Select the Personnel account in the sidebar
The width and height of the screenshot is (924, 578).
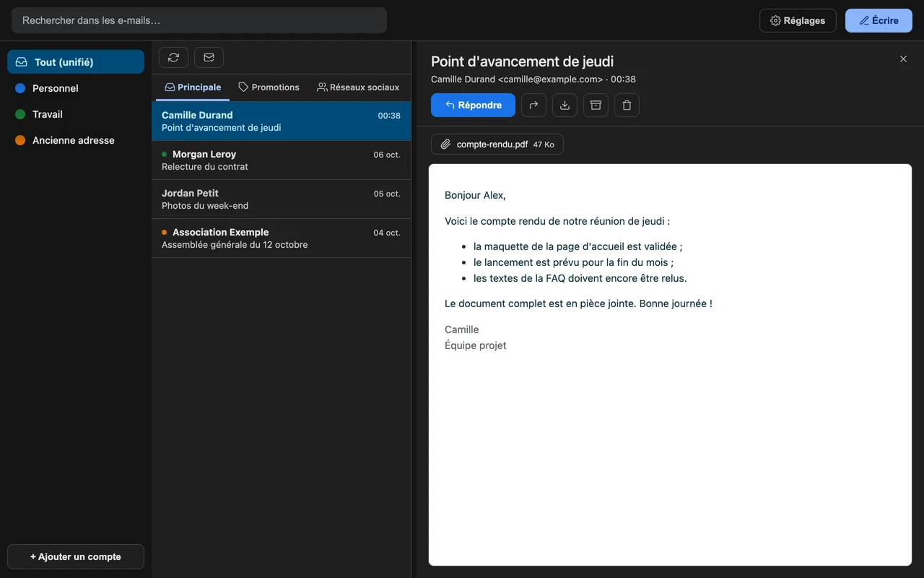[x=76, y=88]
